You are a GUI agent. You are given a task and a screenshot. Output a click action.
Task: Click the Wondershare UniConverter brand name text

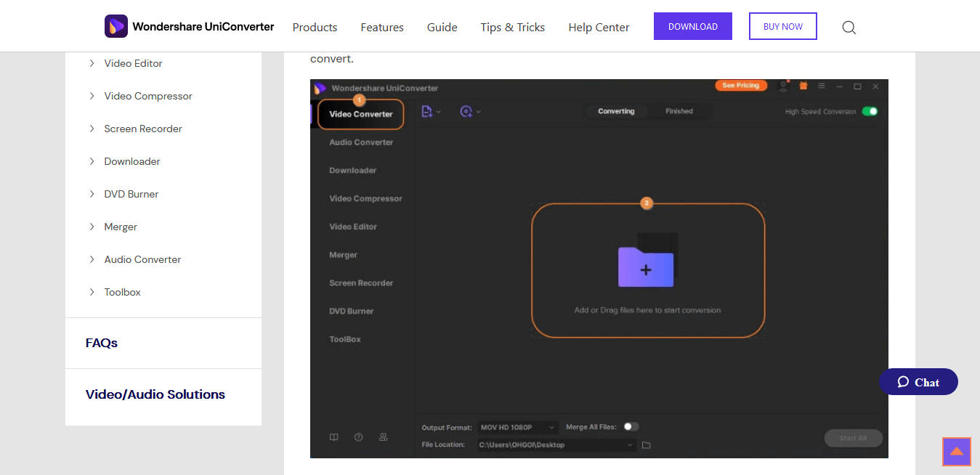[203, 27]
